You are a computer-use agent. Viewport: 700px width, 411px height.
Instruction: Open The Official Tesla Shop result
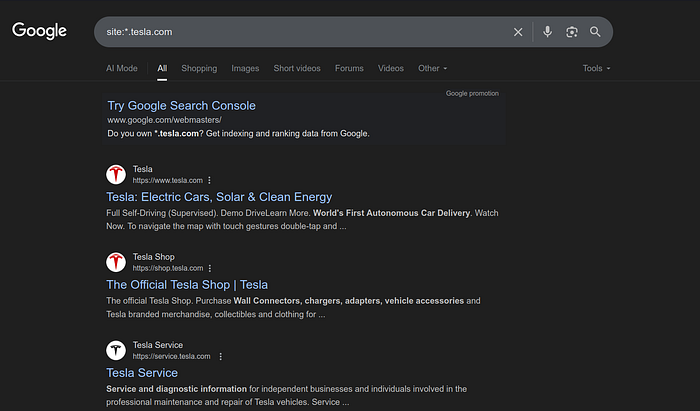pos(187,285)
